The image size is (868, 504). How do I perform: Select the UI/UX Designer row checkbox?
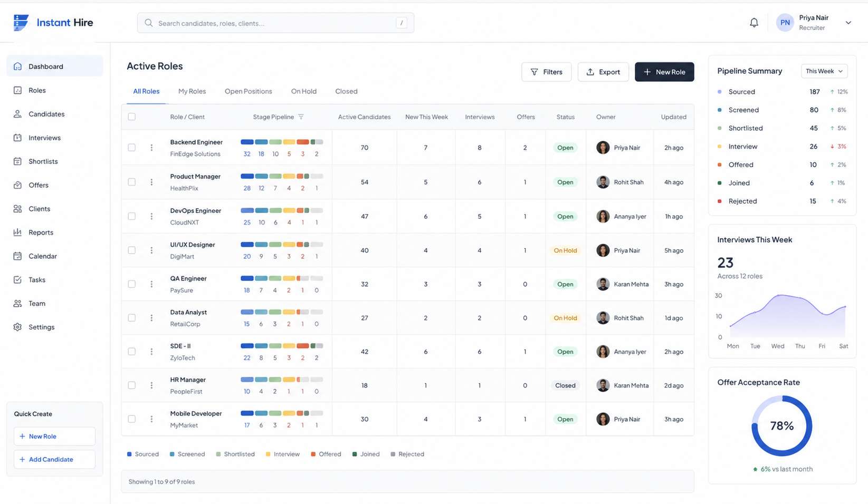(x=132, y=250)
